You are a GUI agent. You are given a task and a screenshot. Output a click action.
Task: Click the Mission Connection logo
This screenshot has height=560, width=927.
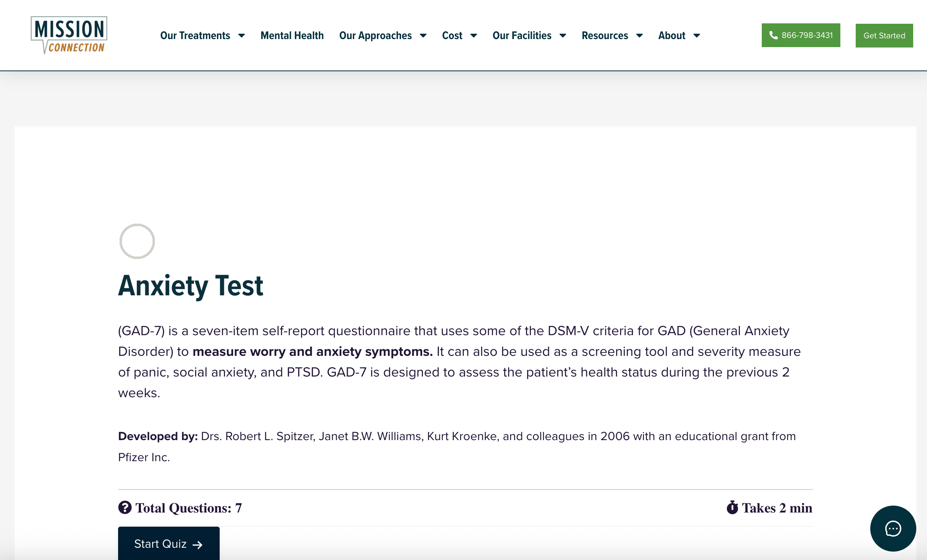click(68, 35)
